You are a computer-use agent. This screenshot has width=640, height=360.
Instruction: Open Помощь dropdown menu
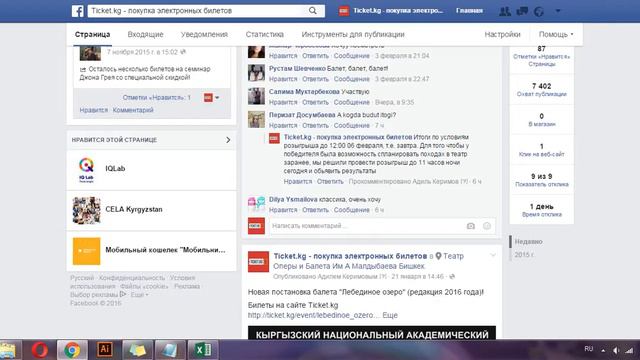(x=556, y=35)
